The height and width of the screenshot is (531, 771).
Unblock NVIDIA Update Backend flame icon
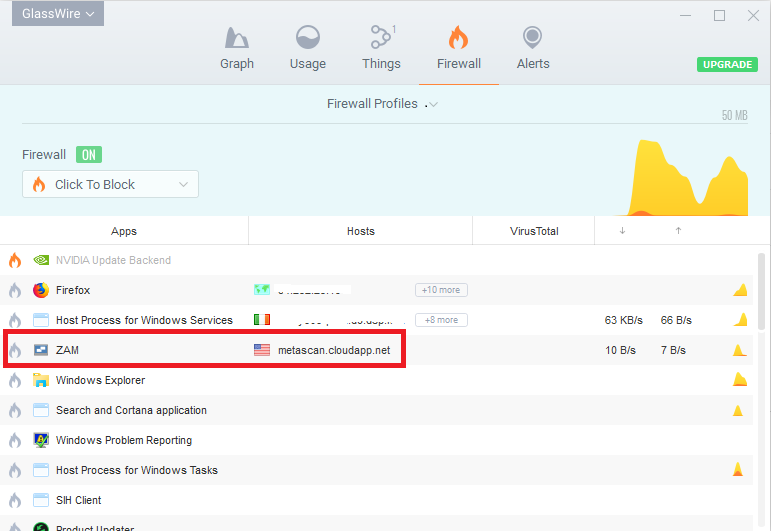point(15,260)
